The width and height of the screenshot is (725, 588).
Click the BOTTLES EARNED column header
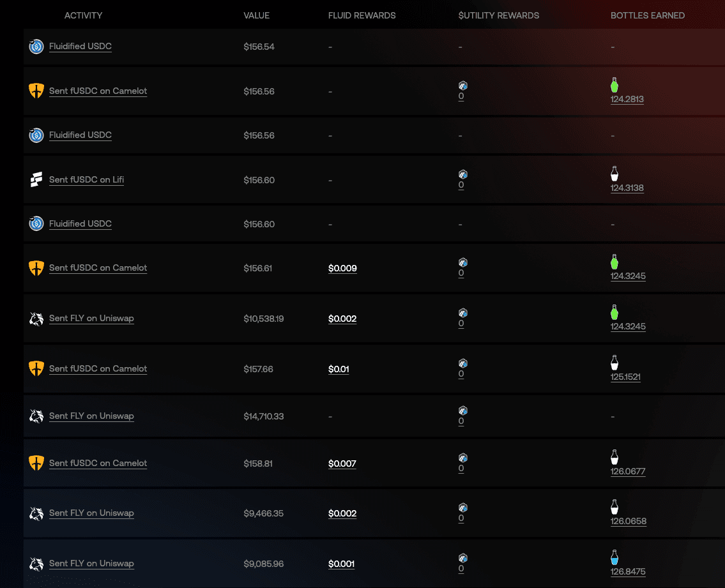point(648,15)
